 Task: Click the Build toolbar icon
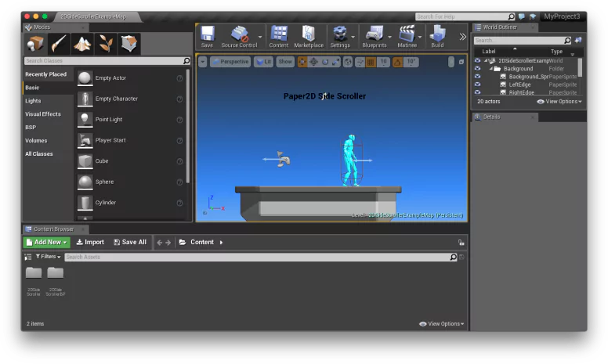pyautogui.click(x=437, y=36)
